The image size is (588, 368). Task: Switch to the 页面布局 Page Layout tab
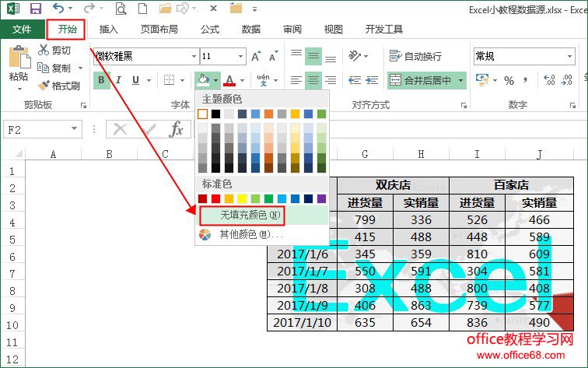[159, 30]
